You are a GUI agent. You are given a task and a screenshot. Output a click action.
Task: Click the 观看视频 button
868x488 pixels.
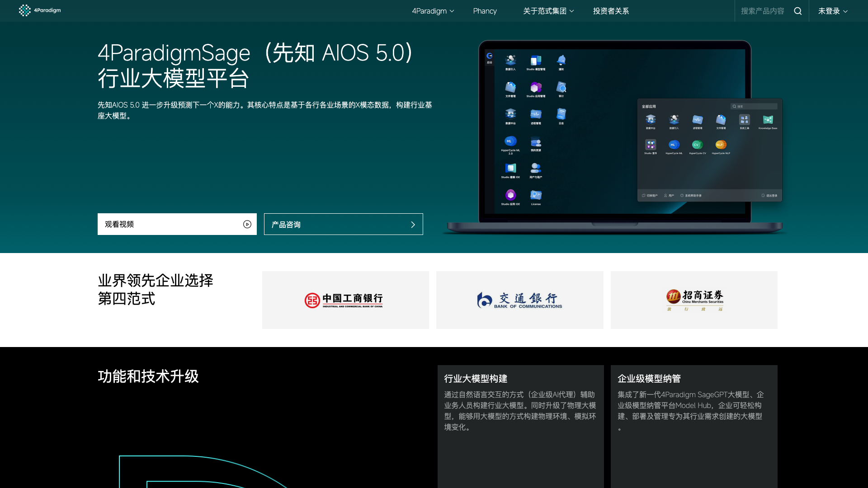[x=177, y=224]
